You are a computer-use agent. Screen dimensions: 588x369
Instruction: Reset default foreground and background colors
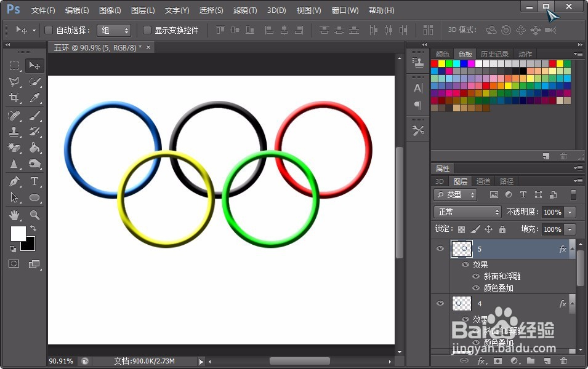point(13,248)
